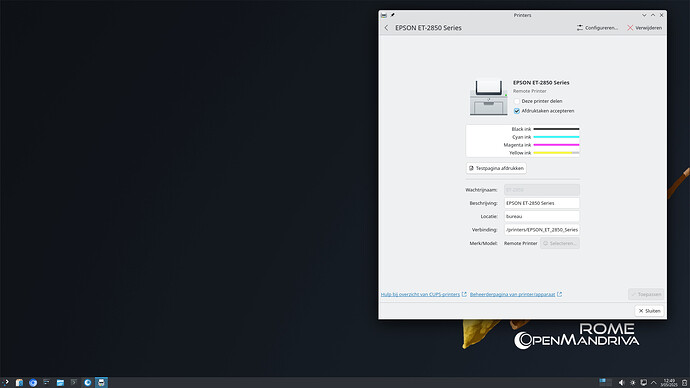
Task: Click the 'Remote Printer' subtitle under printer name
Action: (x=529, y=91)
